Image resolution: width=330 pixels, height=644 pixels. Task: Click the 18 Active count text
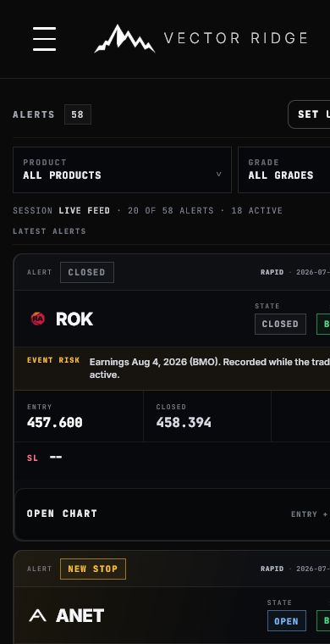[256, 211]
